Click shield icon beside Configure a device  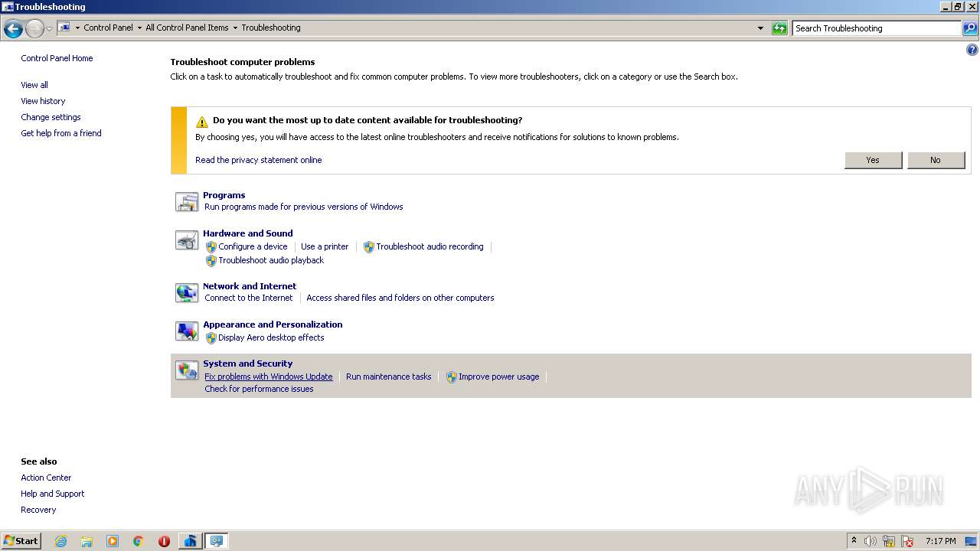pos(211,247)
